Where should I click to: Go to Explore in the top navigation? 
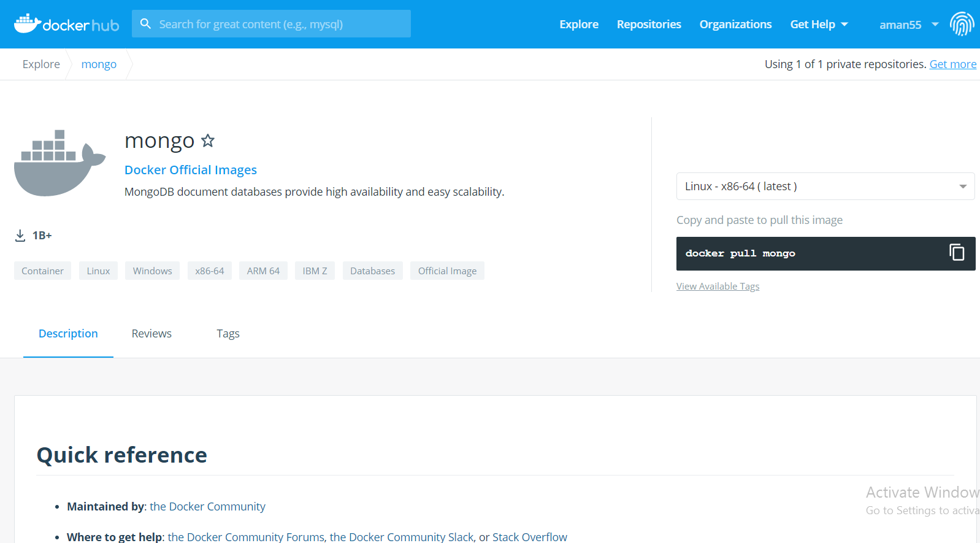point(579,25)
